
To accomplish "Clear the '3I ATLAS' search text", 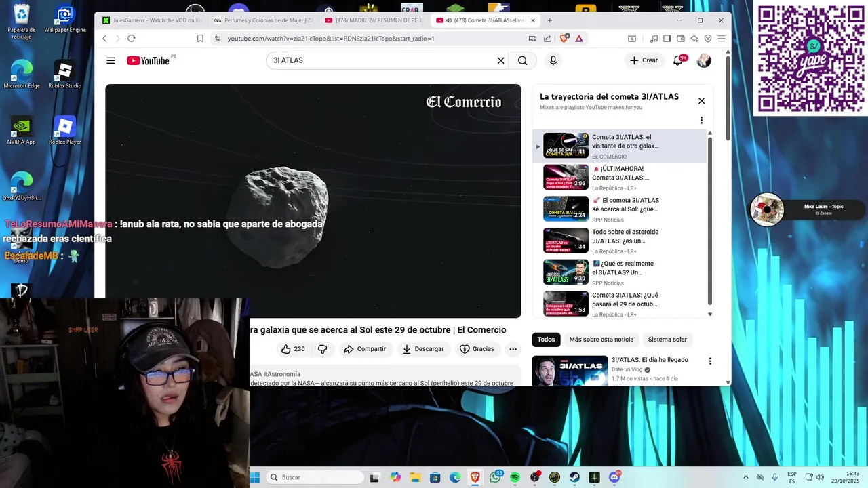I will tap(500, 60).
